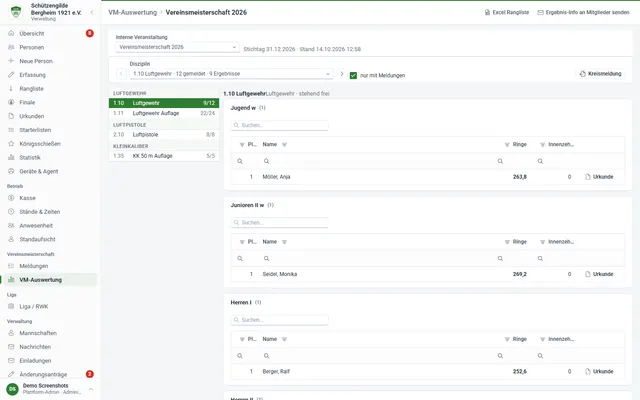The width and height of the screenshot is (640, 400).
Task: Select 1.35 KK 50 m Auflage row
Action: 164,156
